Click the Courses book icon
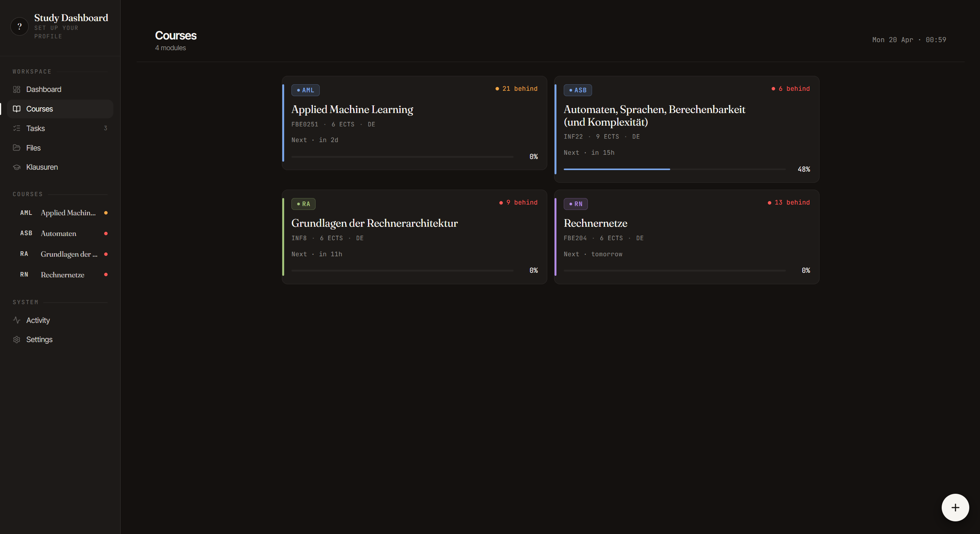 16,109
